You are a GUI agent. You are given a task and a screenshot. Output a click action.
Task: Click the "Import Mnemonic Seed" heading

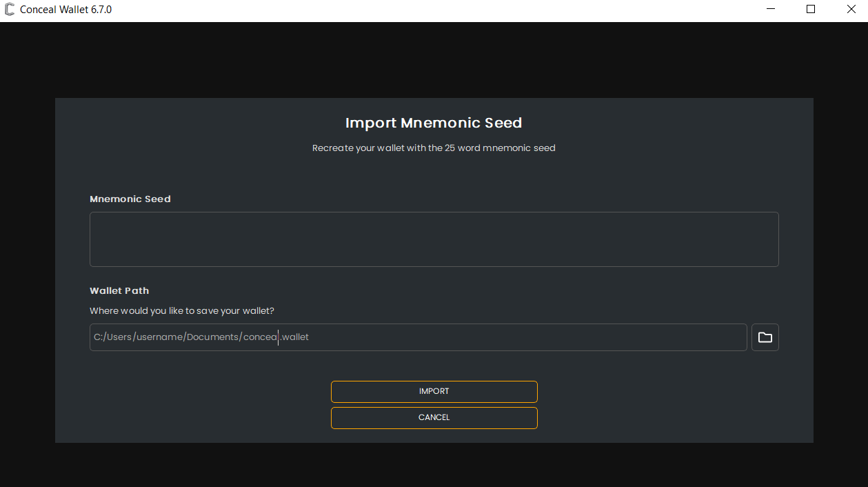434,123
